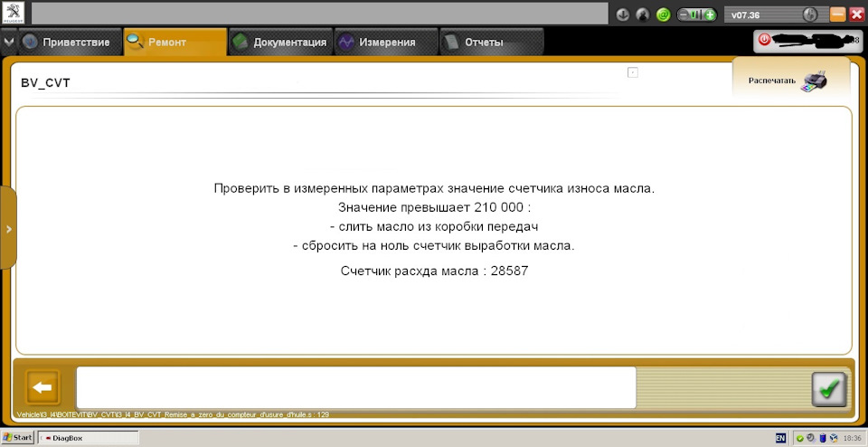
Task: Expand the menu chevron left of Приветствие
Action: (8, 43)
